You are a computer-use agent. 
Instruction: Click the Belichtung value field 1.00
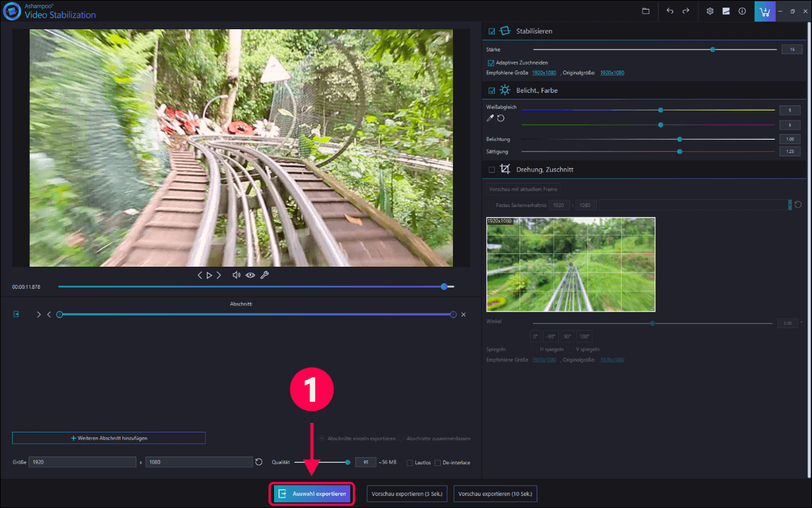coord(790,139)
